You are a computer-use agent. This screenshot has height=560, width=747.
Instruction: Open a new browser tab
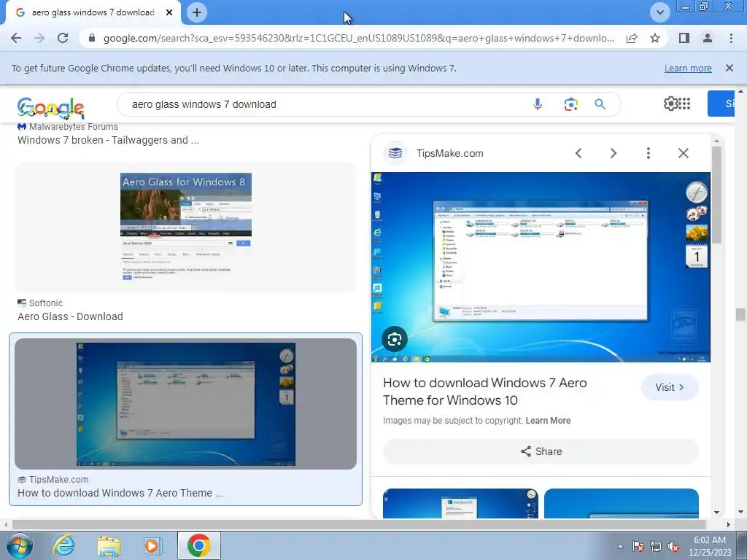click(197, 12)
